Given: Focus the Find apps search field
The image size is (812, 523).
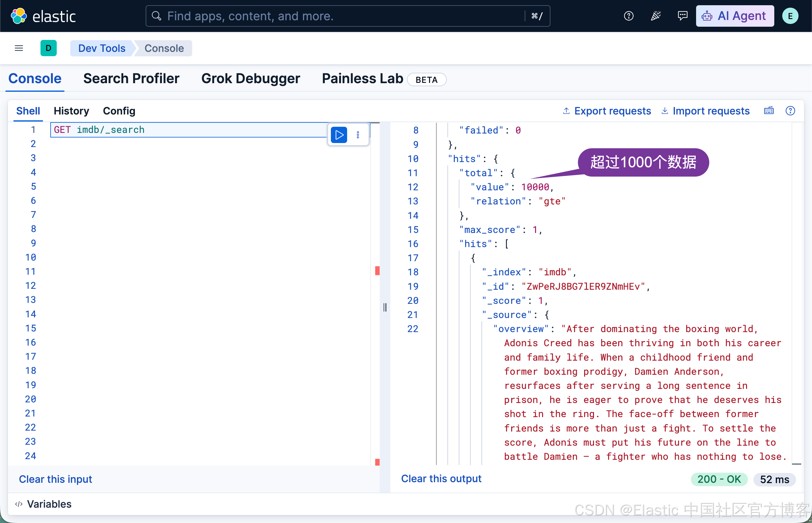Looking at the screenshot, I should pos(348,16).
